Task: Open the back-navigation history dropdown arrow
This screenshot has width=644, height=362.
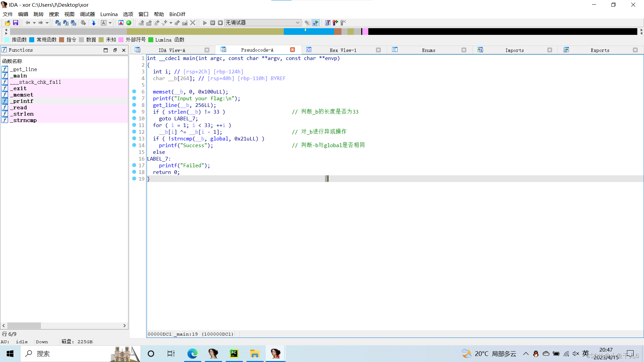Action: point(34,23)
